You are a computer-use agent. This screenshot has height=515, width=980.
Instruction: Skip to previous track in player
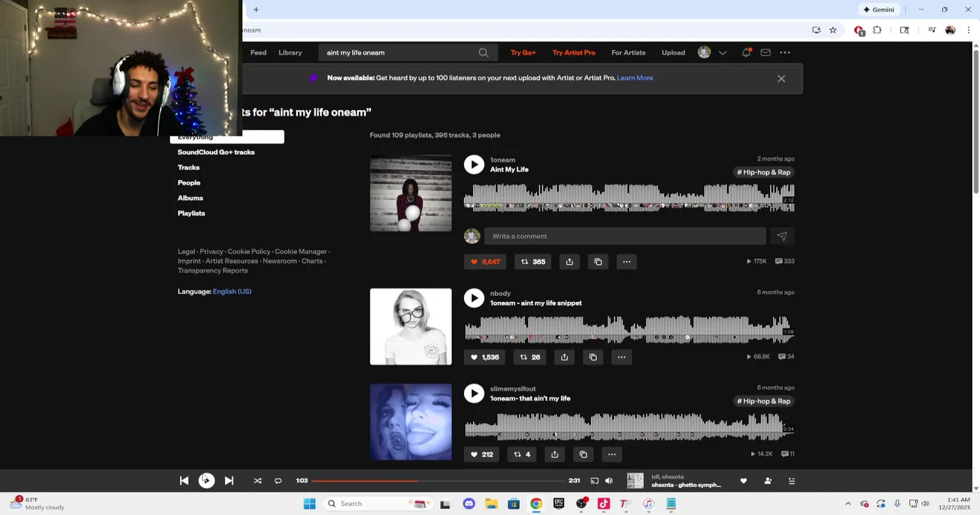click(184, 481)
